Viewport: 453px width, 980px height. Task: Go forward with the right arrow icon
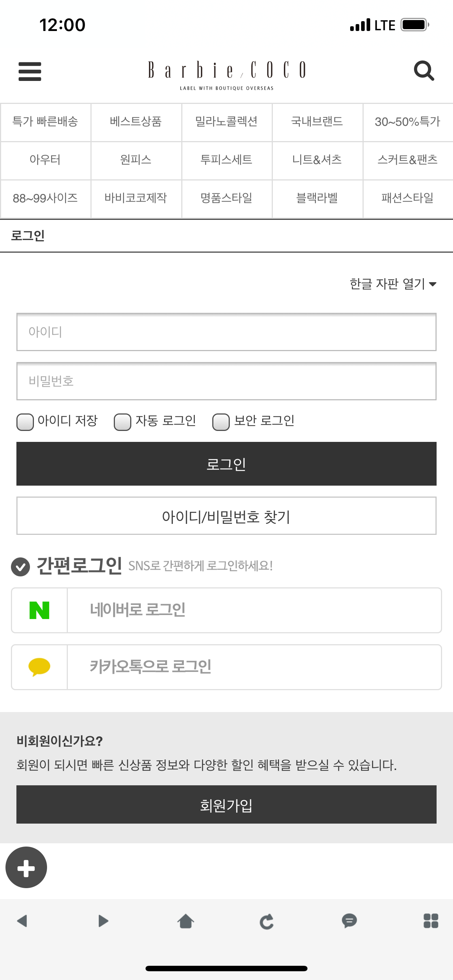[103, 921]
